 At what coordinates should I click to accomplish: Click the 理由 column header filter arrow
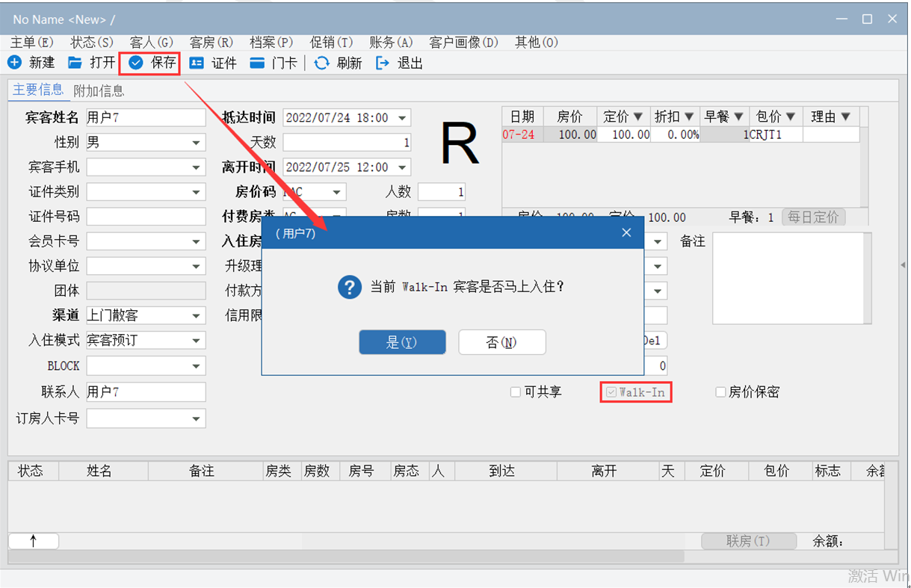coord(845,117)
